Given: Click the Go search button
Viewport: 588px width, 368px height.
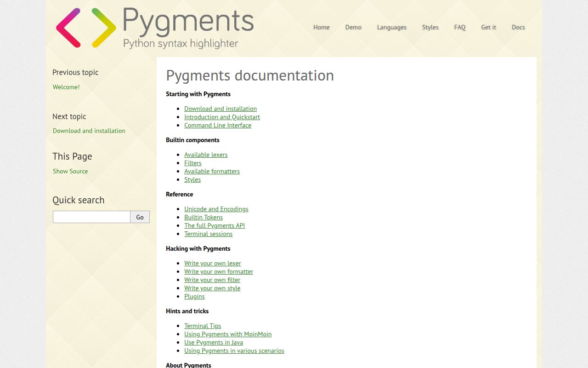Looking at the screenshot, I should pos(140,217).
